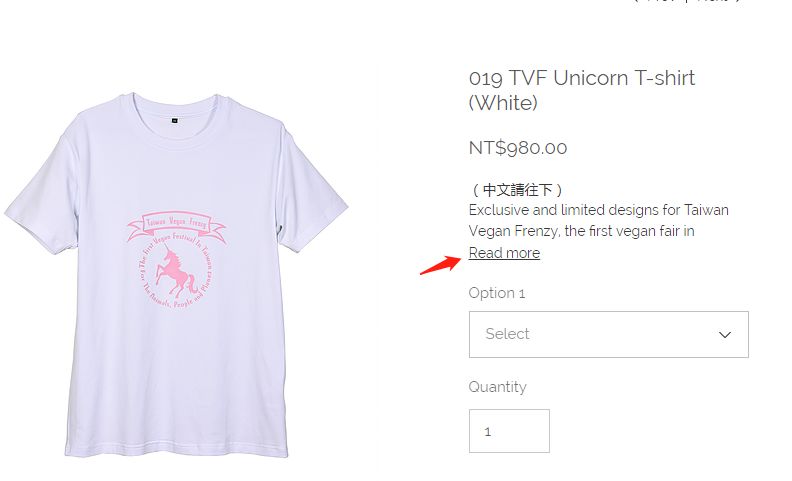Click the Select placeholder text in the dropdown
The image size is (792, 481).
tap(507, 334)
